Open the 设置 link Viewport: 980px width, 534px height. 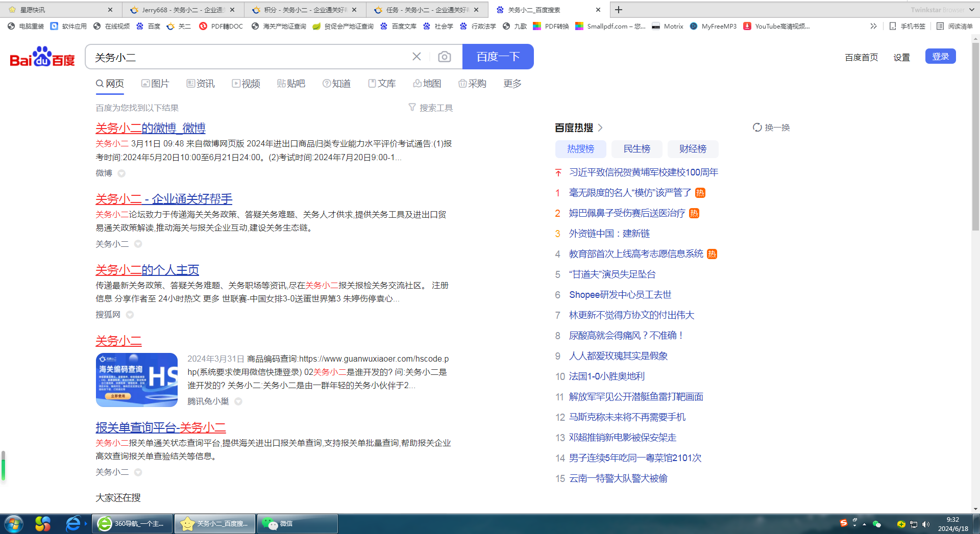[x=901, y=57]
